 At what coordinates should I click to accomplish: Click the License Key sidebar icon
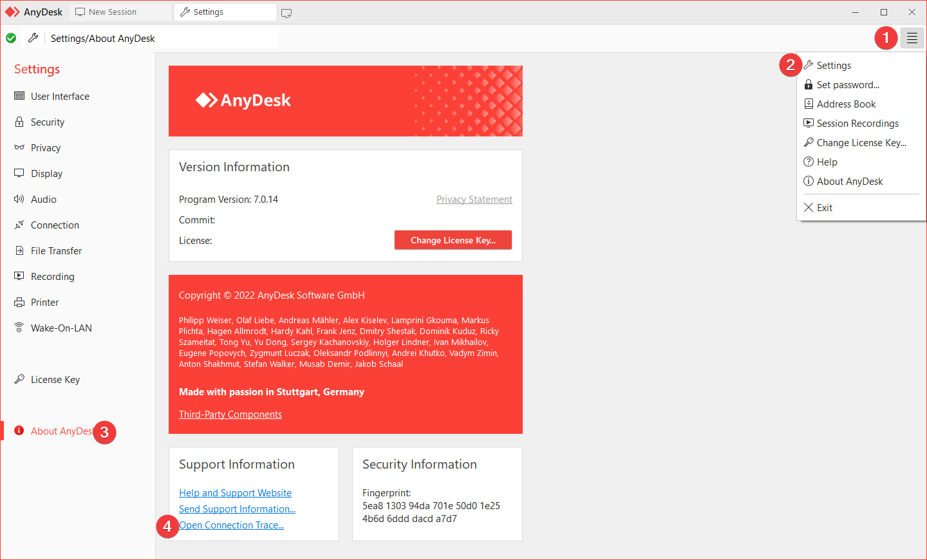click(x=19, y=379)
